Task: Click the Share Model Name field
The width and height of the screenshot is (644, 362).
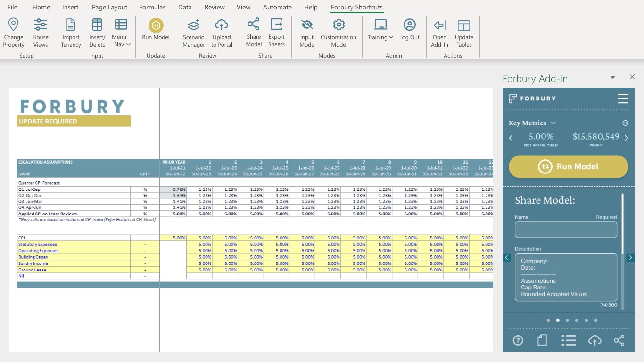Action: 566,230
